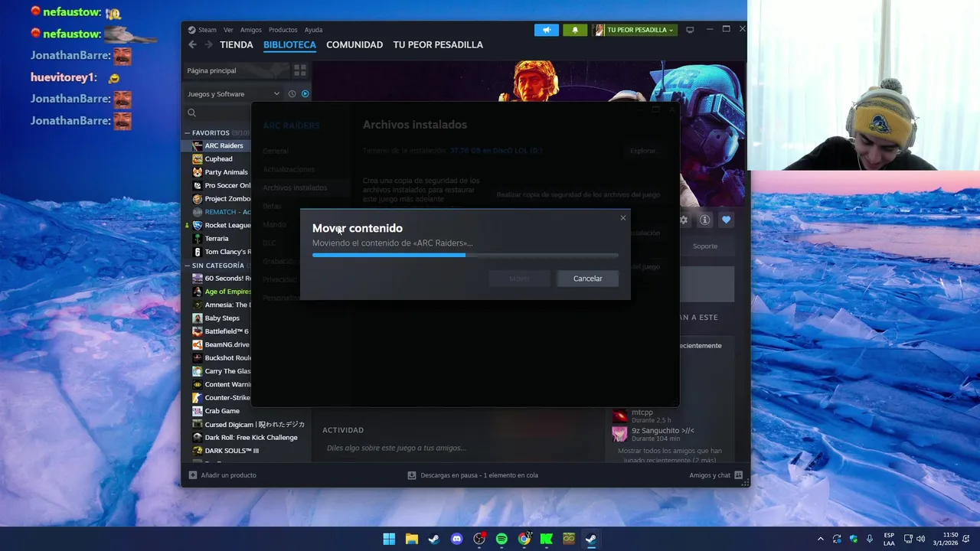
Task: Click the add icon beside Añadir un producto
Action: pos(193,475)
